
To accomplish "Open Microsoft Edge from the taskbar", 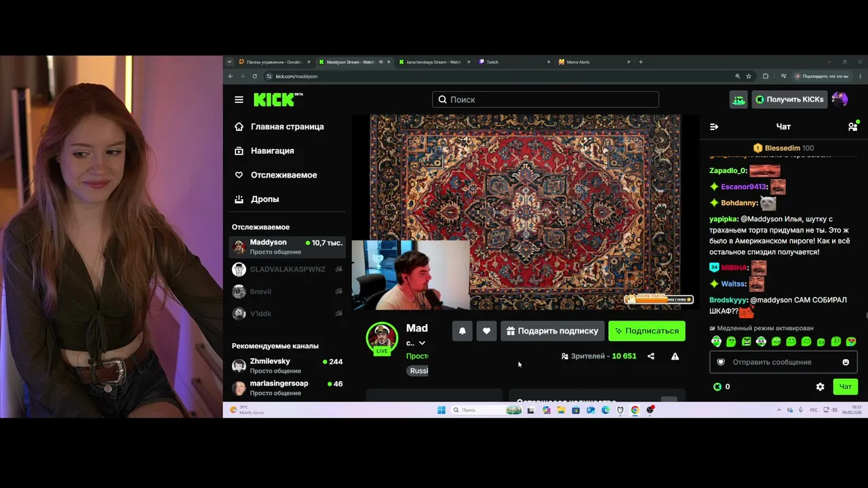I will point(606,410).
